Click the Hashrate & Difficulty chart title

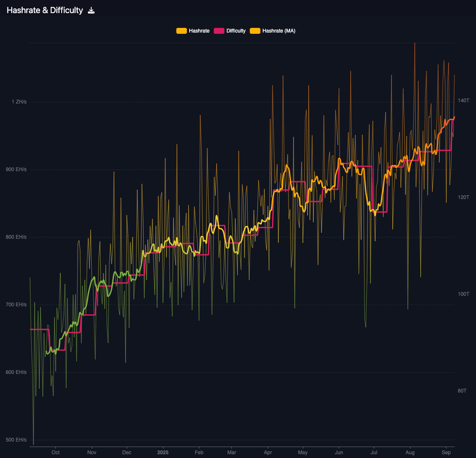[x=45, y=11]
